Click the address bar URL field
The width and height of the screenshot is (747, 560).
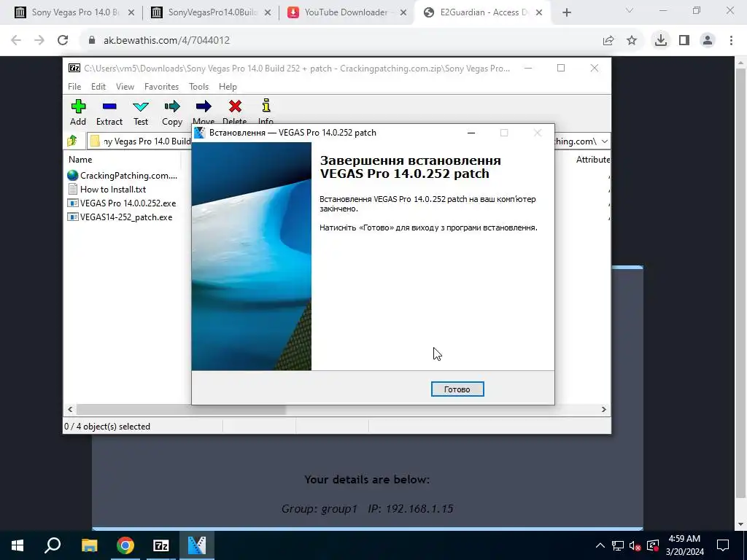point(343,41)
